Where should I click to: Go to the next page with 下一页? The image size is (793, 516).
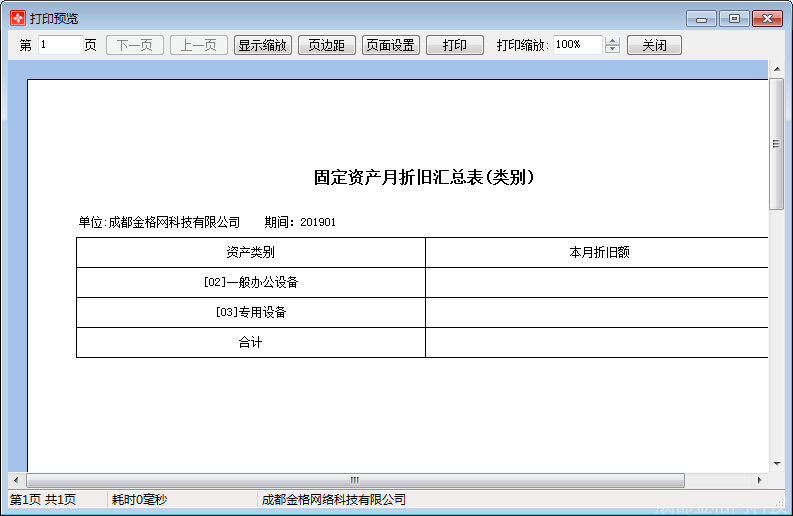point(135,45)
